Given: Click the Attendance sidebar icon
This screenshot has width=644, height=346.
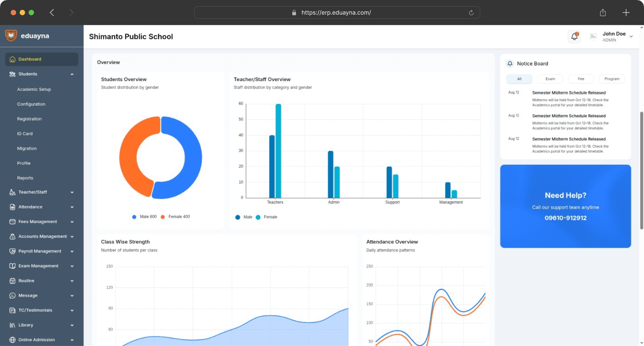Looking at the screenshot, I should click(13, 207).
